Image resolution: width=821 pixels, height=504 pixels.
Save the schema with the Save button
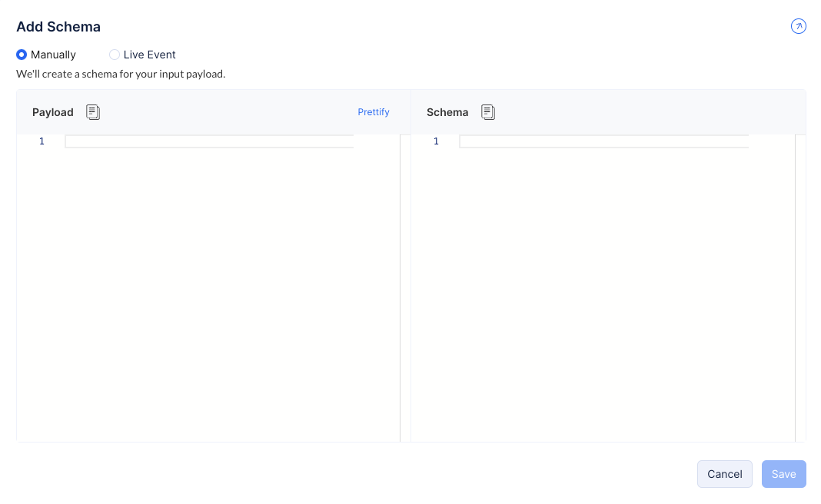click(783, 474)
